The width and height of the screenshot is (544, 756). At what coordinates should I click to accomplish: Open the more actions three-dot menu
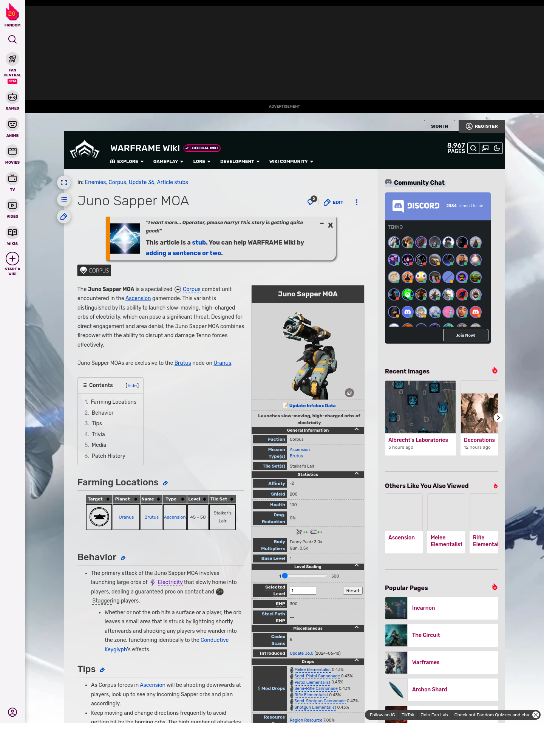pyautogui.click(x=356, y=202)
